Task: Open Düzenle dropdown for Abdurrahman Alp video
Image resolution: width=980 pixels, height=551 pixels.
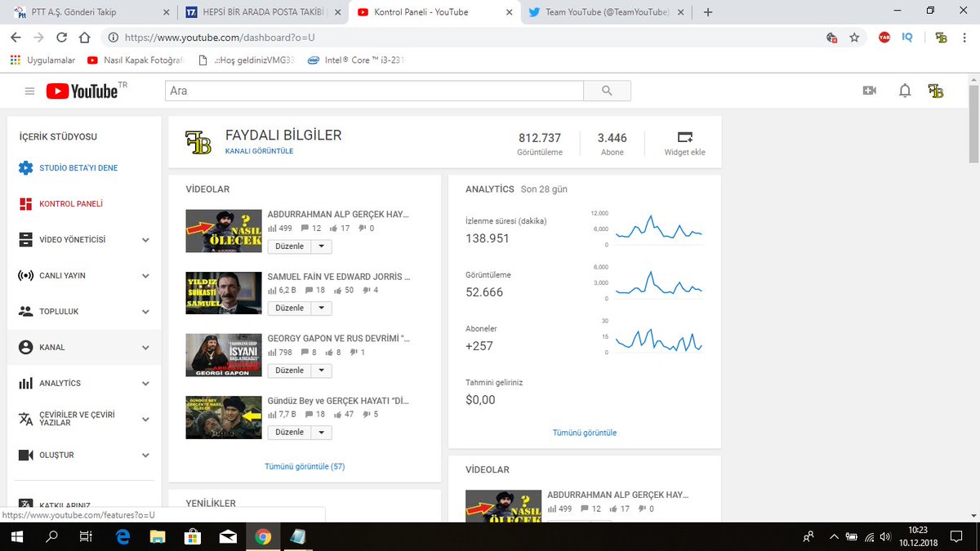Action: tap(321, 247)
